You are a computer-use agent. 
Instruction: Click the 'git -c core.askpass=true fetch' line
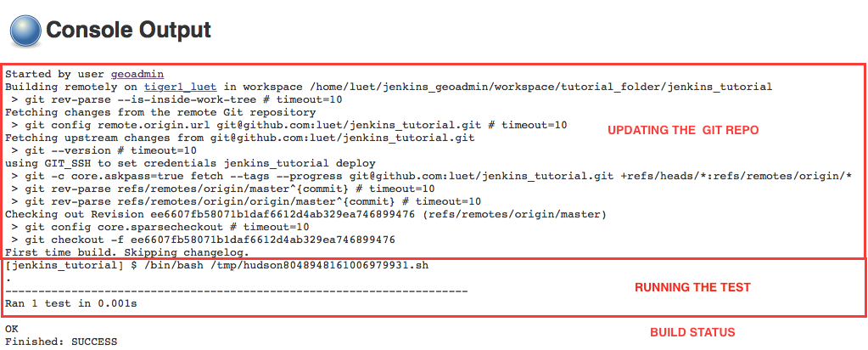point(431,177)
